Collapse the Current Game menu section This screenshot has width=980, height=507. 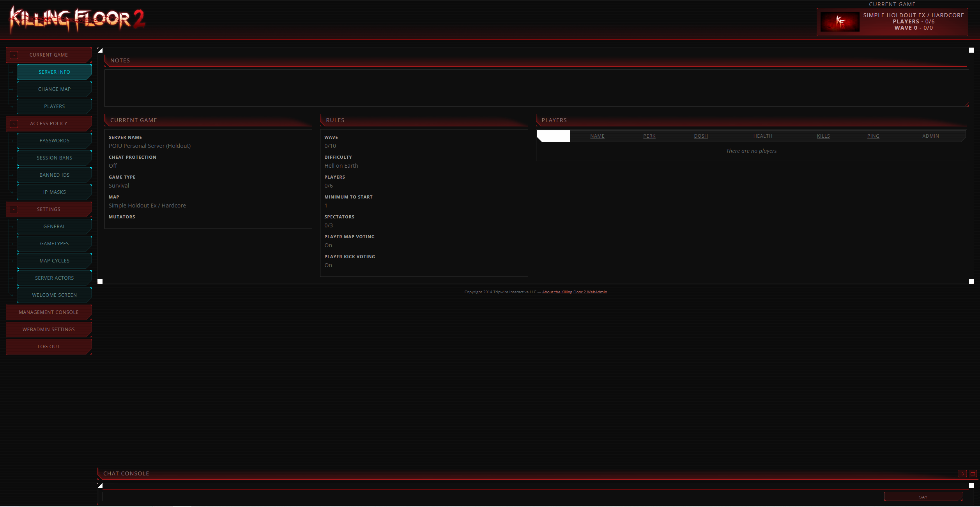point(14,55)
